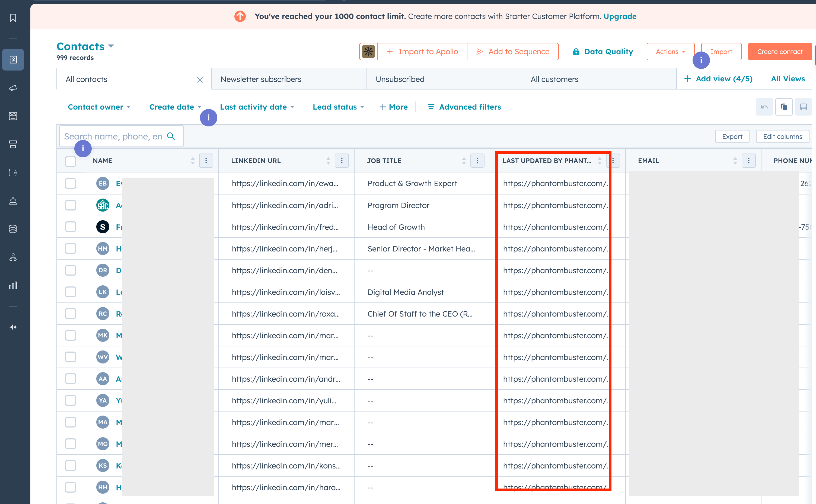Open the Contacts CRM sidebar icon
This screenshot has width=816, height=504.
[x=13, y=60]
